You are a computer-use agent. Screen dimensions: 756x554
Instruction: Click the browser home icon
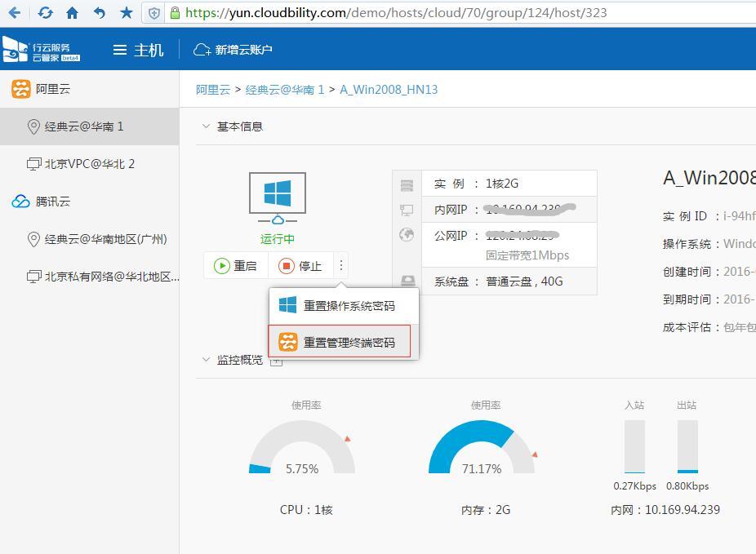tap(72, 13)
